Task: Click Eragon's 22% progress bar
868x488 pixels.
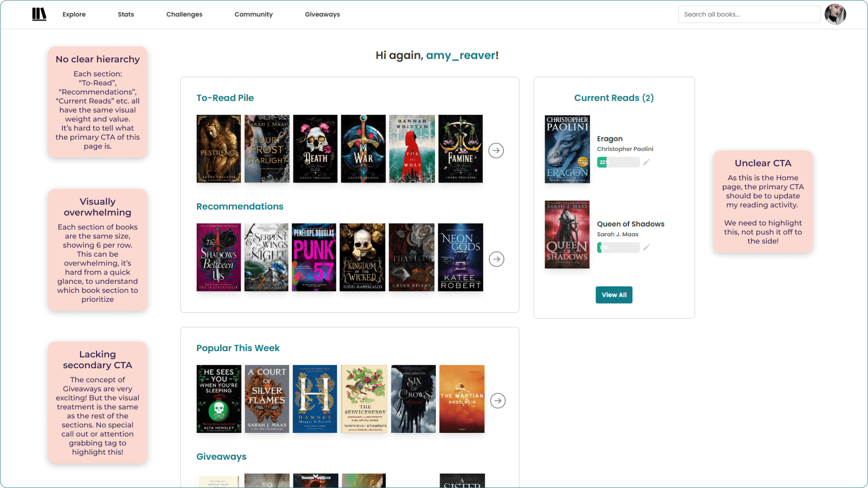Action: 618,162
